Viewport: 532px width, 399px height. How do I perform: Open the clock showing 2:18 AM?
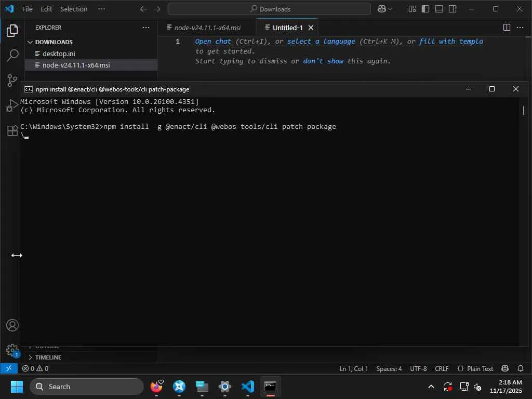click(506, 387)
